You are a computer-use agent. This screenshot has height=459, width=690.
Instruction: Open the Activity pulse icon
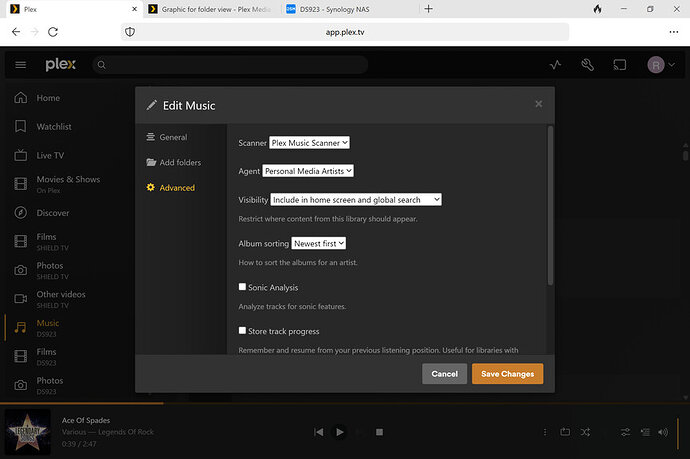[x=555, y=65]
